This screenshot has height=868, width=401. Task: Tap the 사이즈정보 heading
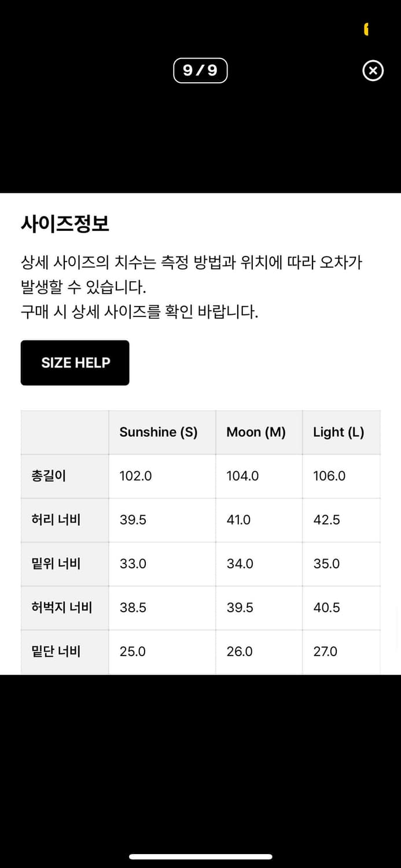[65, 223]
